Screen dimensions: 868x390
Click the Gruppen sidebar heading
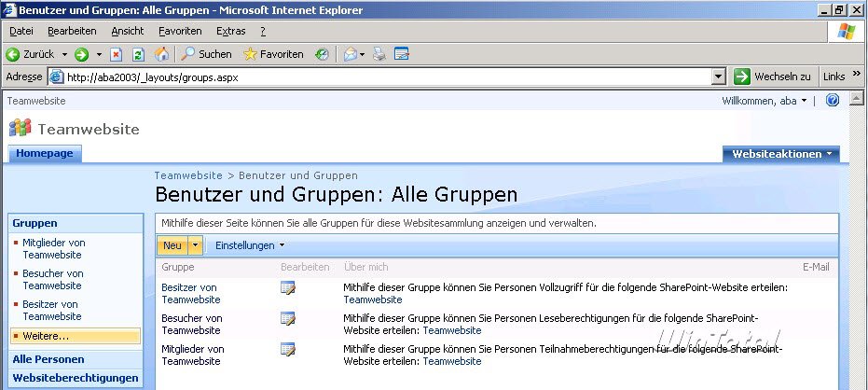pyautogui.click(x=34, y=223)
